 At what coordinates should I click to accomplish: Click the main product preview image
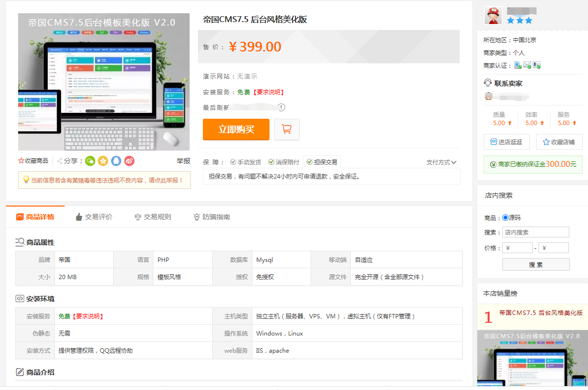click(104, 82)
